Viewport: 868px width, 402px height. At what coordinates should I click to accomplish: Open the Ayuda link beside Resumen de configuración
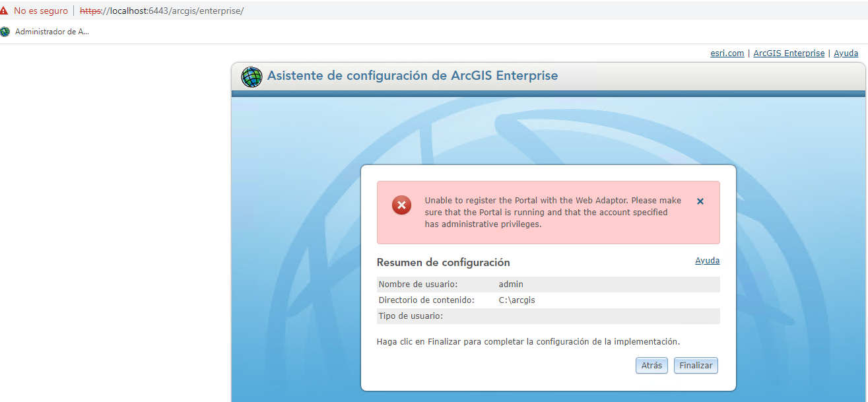point(707,261)
